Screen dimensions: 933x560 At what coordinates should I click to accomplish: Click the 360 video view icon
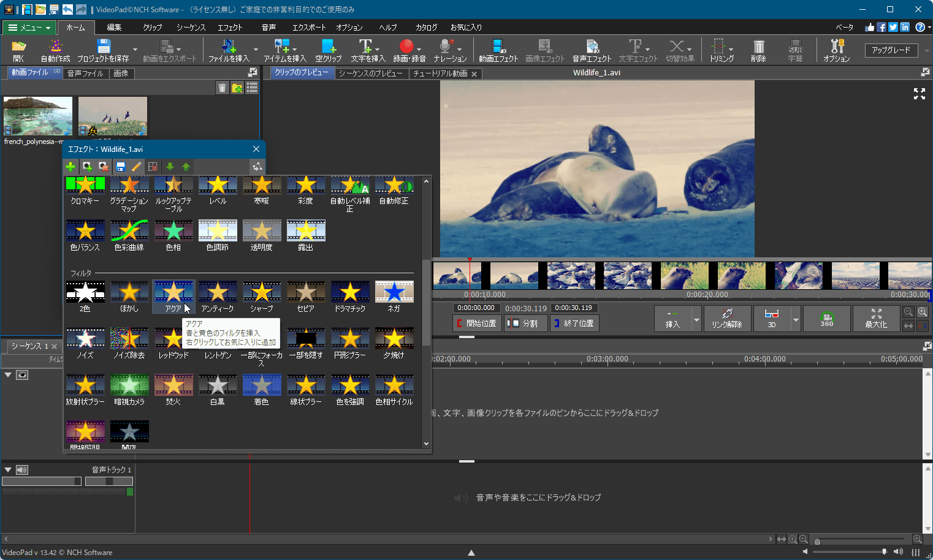tap(827, 319)
